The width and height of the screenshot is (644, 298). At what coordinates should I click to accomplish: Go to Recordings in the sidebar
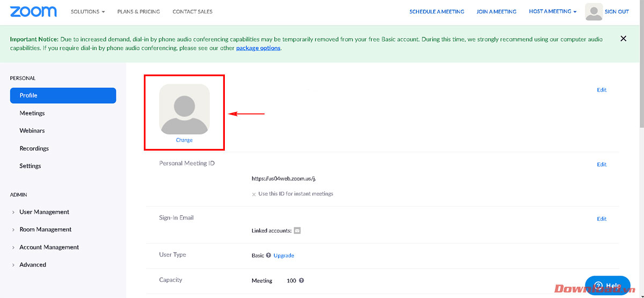coord(34,148)
